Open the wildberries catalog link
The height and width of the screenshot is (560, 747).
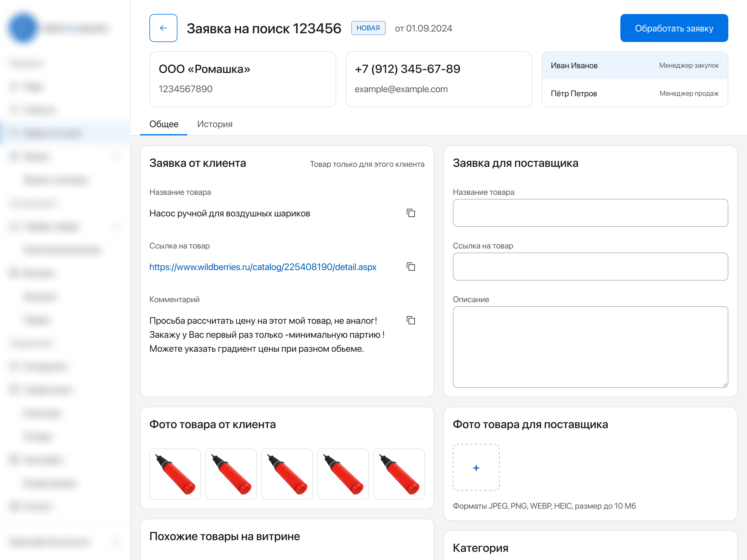point(262,267)
